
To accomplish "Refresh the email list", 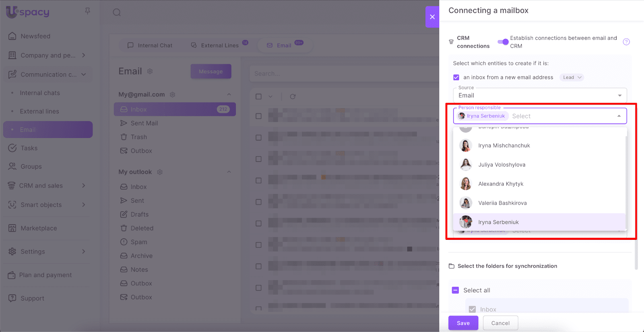I will (x=293, y=97).
